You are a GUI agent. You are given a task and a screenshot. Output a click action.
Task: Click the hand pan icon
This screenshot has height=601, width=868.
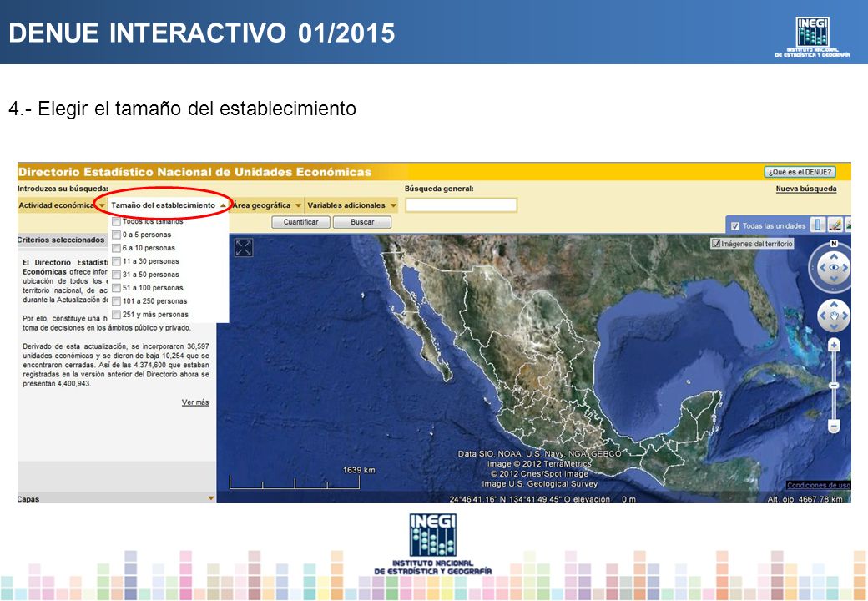pyautogui.click(x=834, y=316)
